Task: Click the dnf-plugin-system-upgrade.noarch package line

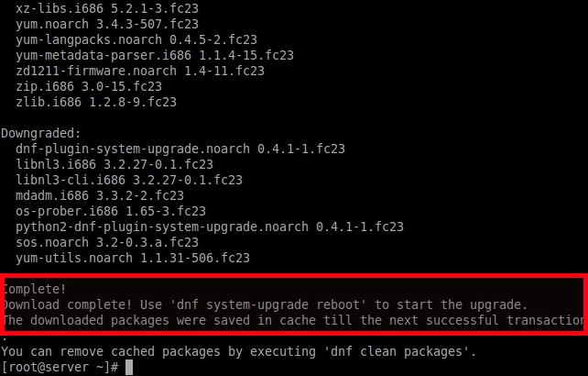Action: pos(180,149)
